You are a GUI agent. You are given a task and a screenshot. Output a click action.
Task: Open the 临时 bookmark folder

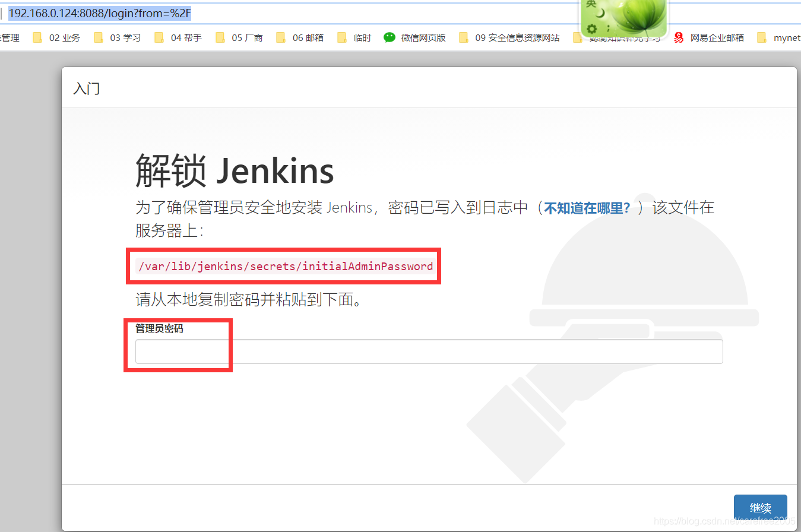tap(354, 37)
